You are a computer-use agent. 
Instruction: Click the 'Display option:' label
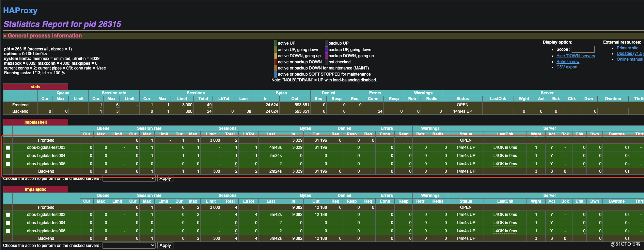pyautogui.click(x=557, y=42)
